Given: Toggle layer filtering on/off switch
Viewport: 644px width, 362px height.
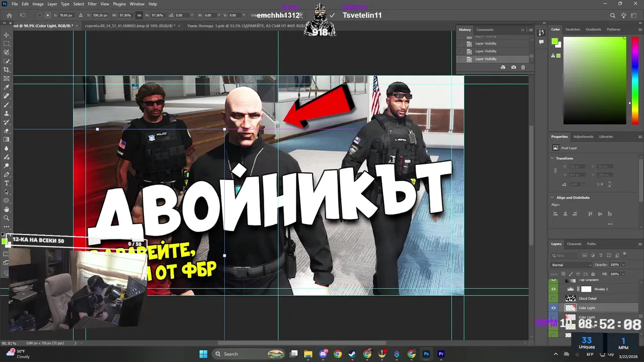Looking at the screenshot, I should point(625,254).
